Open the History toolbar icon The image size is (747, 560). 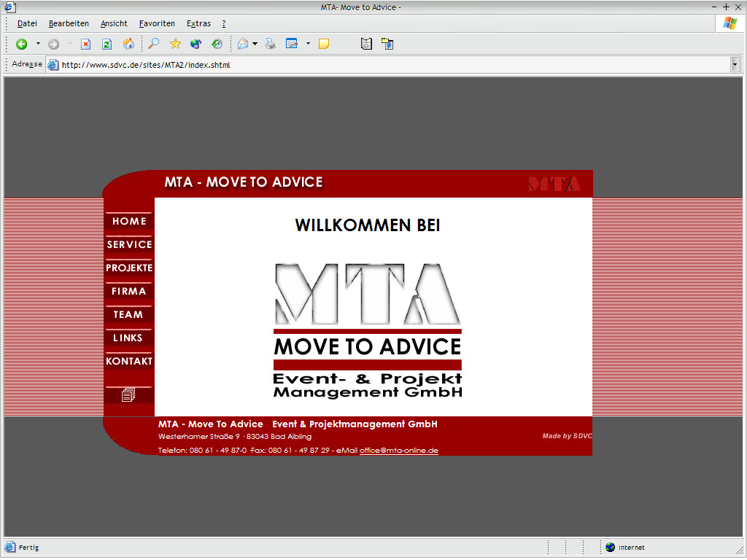217,44
